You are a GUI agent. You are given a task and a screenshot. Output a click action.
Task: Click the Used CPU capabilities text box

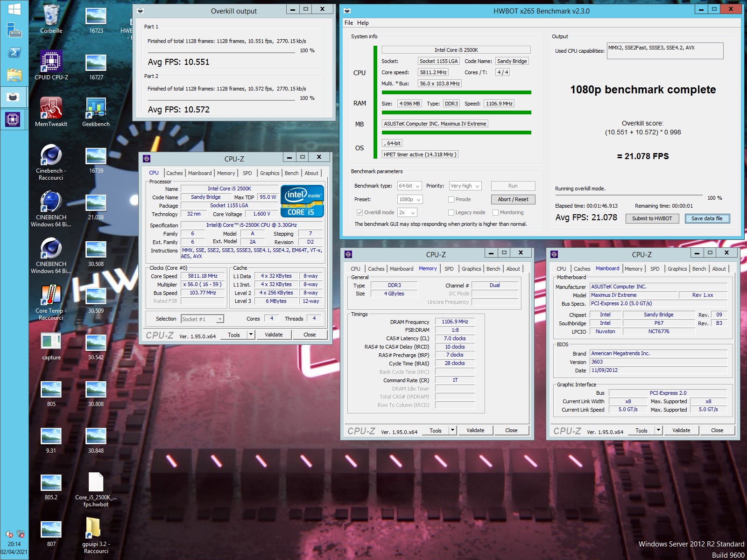click(665, 51)
